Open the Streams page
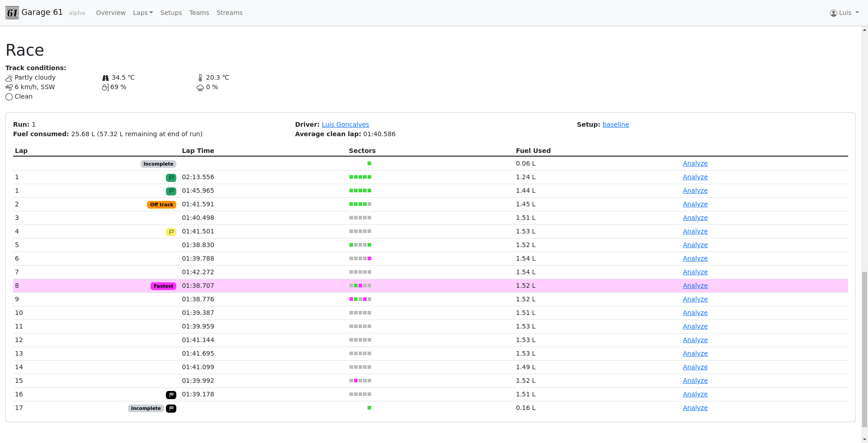This screenshot has width=868, height=443. 230,13
